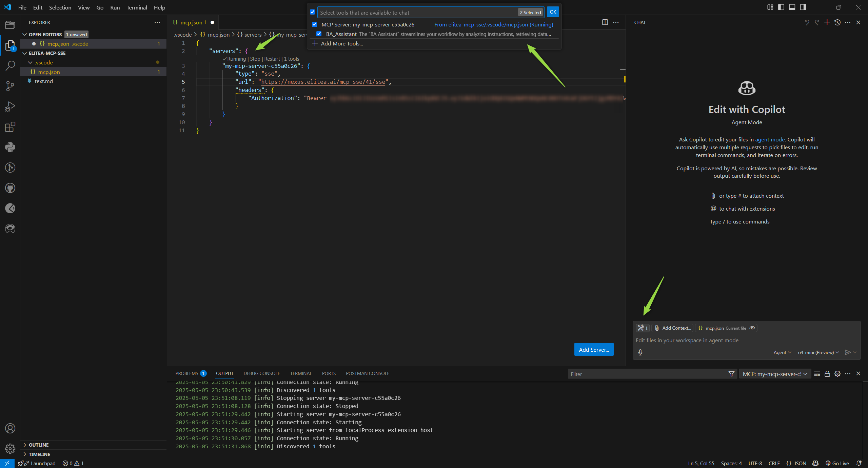Click the Add Server... button

(x=594, y=350)
